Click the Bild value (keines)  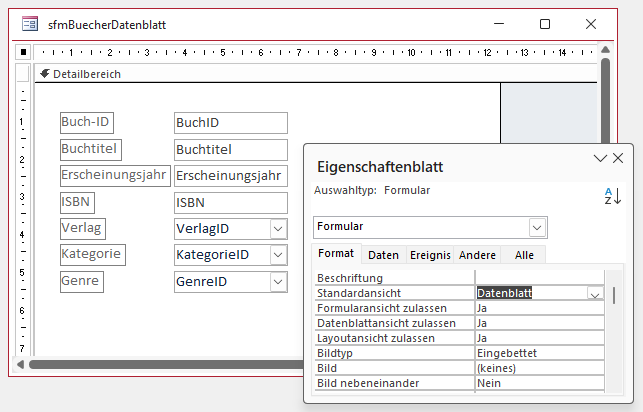point(539,368)
